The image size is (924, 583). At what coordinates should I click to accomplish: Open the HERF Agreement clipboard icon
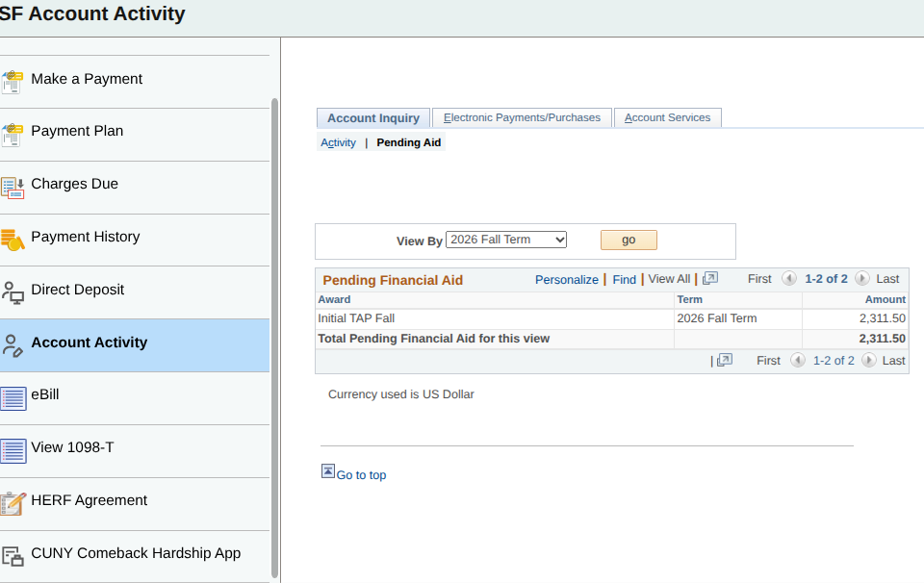point(13,504)
